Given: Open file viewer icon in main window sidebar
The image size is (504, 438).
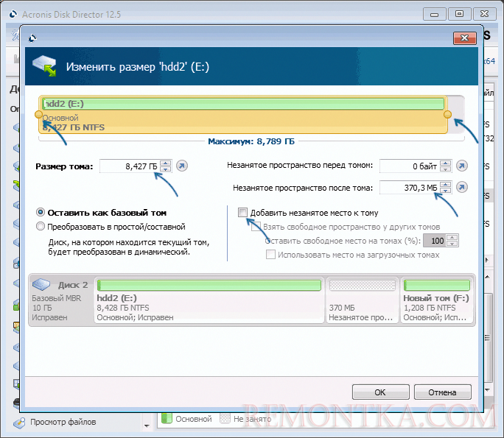Looking at the screenshot, I should pyautogui.click(x=19, y=423).
